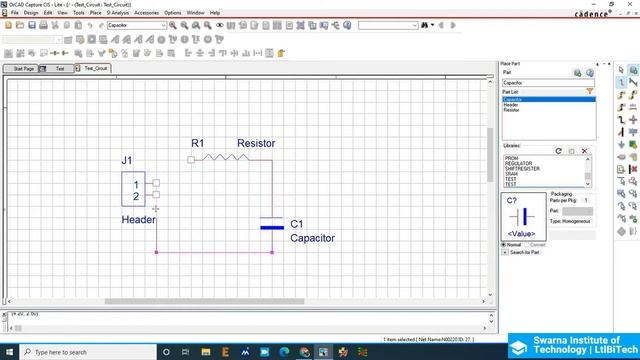Viewport: 640px width, 360px height.
Task: Click the schematic horizontal scrollbar thumb
Action: point(204,301)
